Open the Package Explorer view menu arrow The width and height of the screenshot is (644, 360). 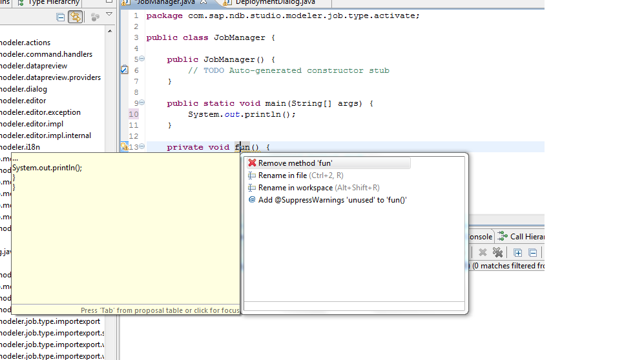pos(109,14)
